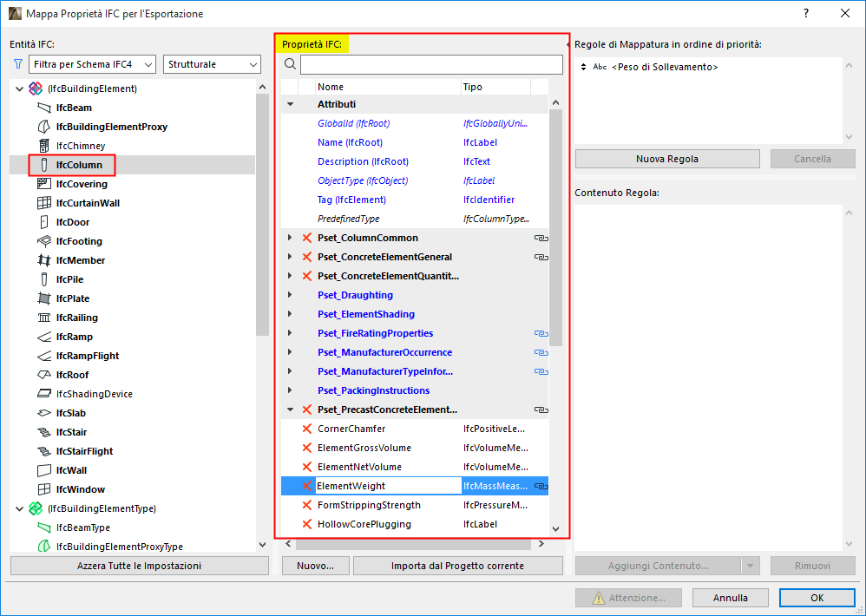
Task: Toggle the red X on Pset_ConcreteElementGeneral
Action: tap(306, 257)
